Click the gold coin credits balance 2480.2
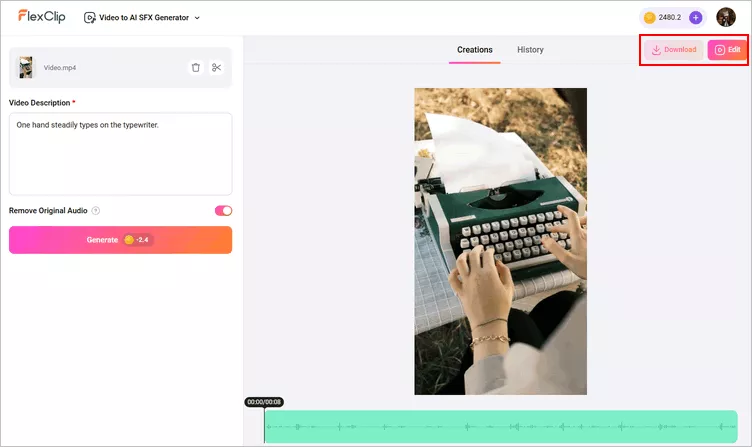 [x=664, y=18]
